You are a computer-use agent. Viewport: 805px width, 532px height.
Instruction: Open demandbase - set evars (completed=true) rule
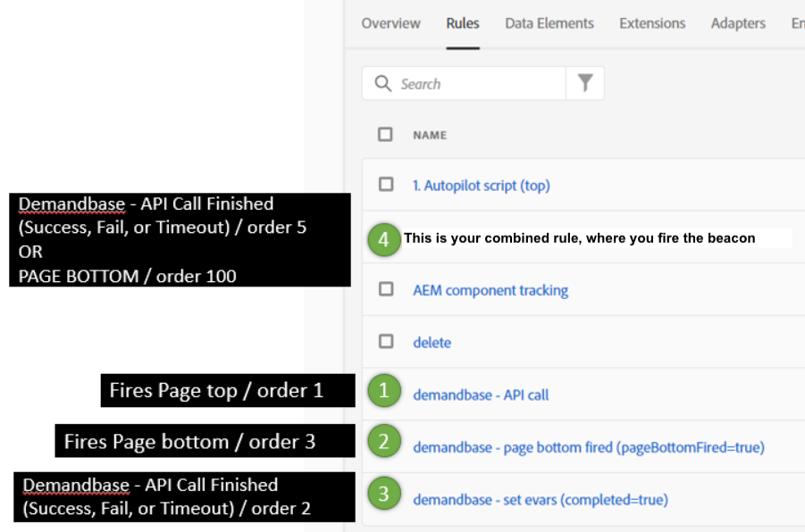tap(541, 500)
